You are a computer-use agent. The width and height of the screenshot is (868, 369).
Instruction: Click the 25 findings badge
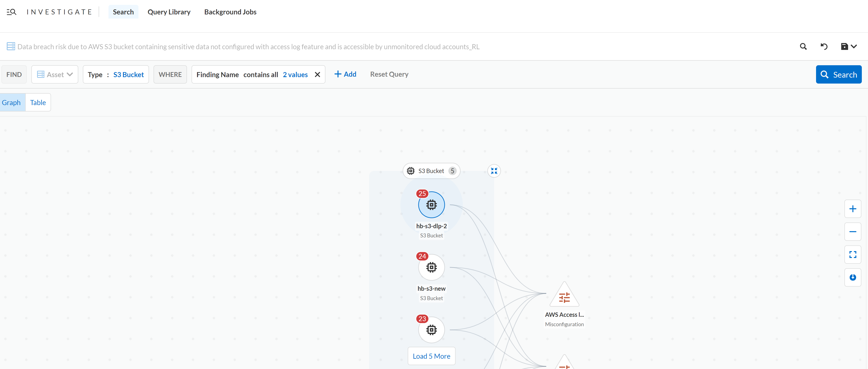[422, 193]
